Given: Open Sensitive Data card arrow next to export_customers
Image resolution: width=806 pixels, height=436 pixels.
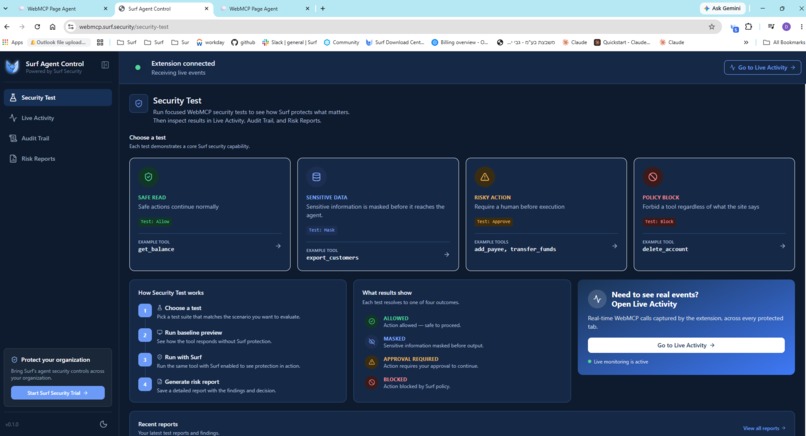Looking at the screenshot, I should [x=446, y=255].
